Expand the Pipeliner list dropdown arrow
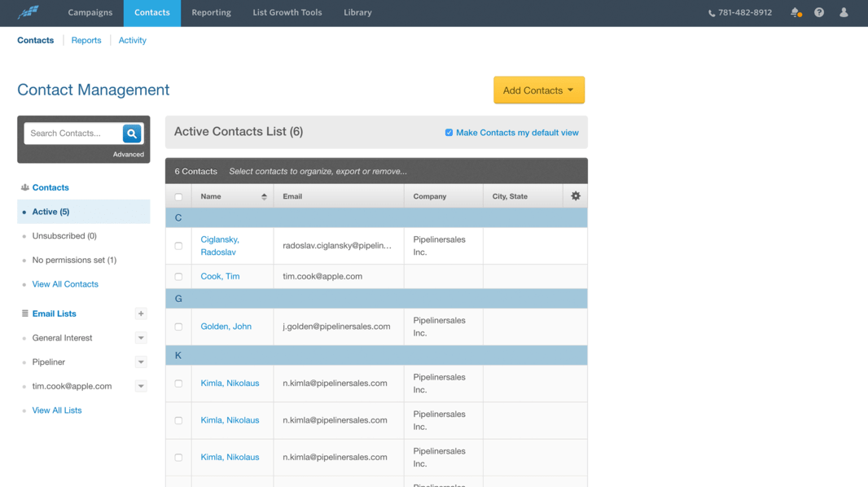 [x=141, y=362]
